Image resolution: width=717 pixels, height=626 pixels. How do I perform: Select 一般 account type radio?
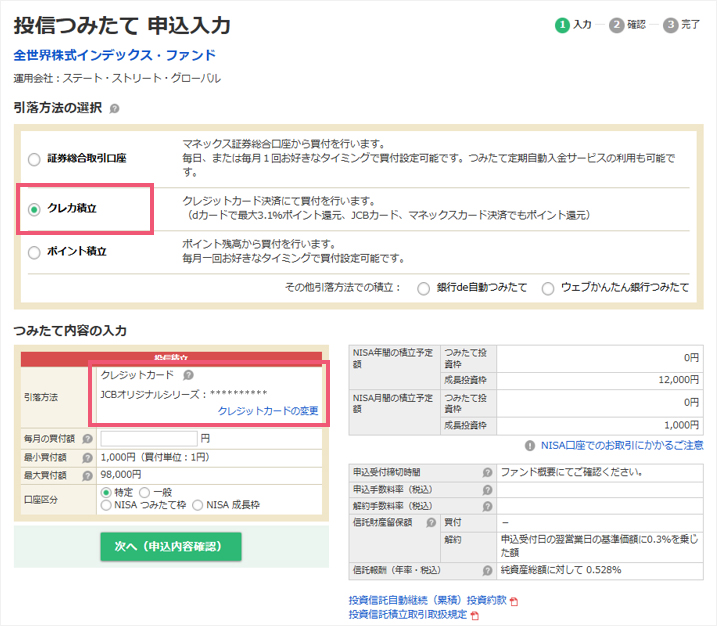click(144, 492)
